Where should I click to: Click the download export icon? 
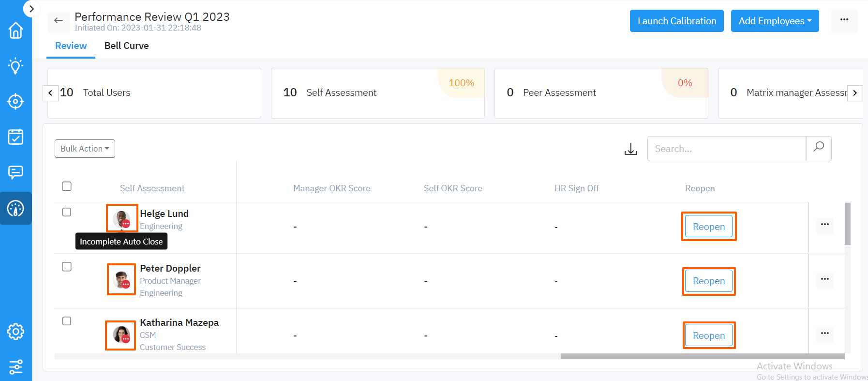coord(630,149)
